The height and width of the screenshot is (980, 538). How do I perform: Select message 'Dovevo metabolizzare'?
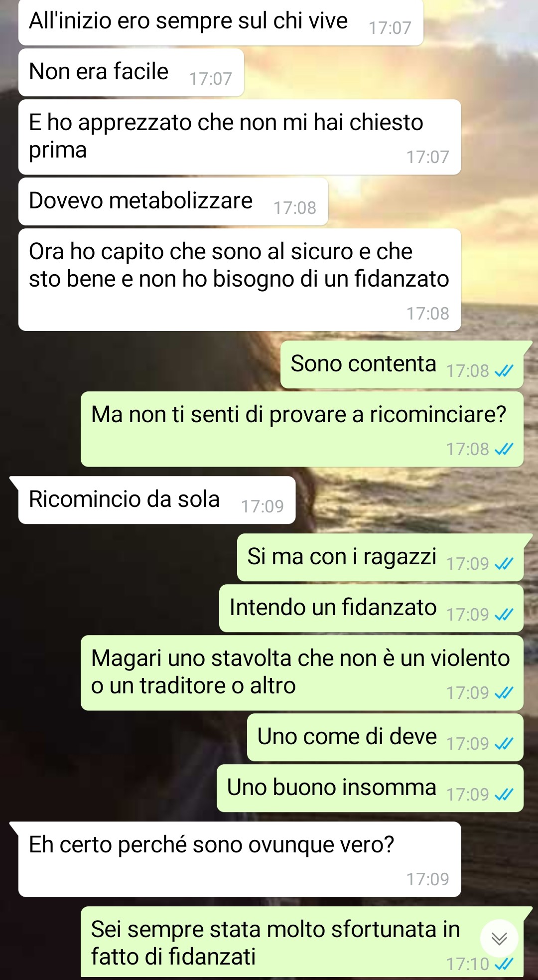173,201
